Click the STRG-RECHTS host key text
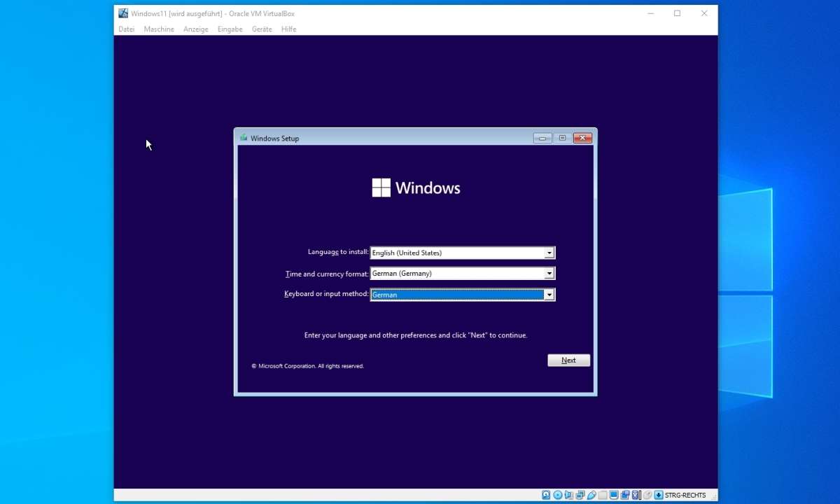 point(685,496)
